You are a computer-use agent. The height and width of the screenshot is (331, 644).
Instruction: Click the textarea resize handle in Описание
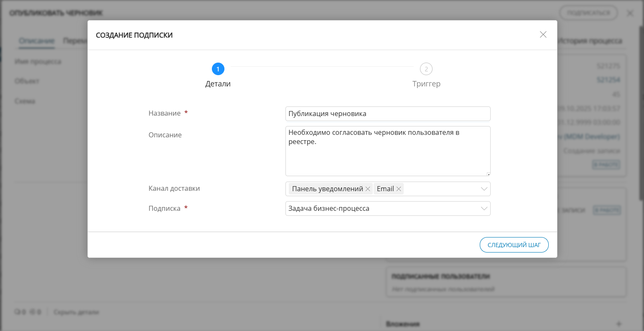click(488, 174)
